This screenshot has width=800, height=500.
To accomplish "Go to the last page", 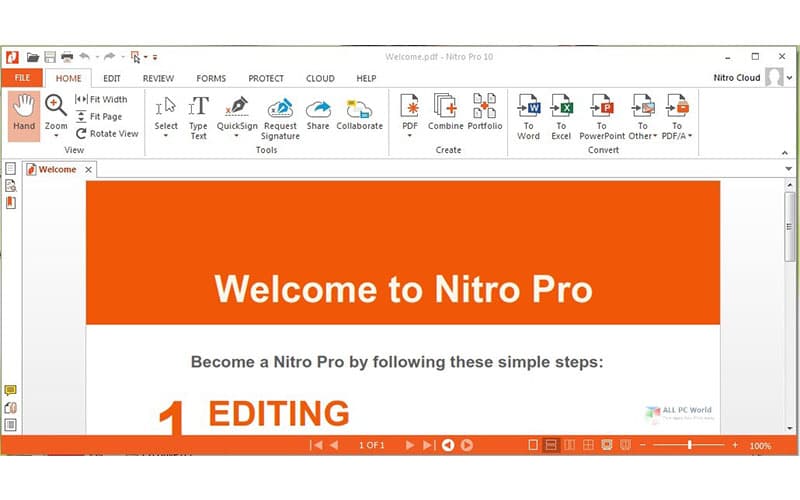I will point(429,445).
